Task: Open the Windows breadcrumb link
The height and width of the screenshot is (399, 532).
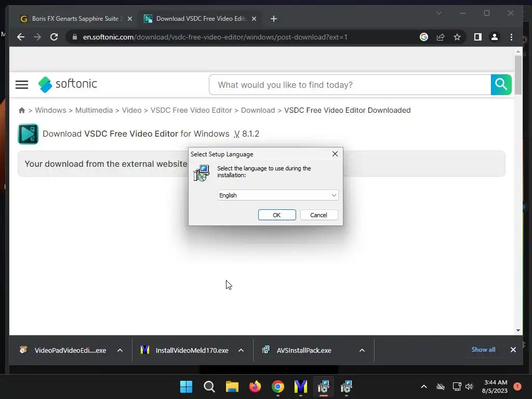Action: tap(50, 110)
